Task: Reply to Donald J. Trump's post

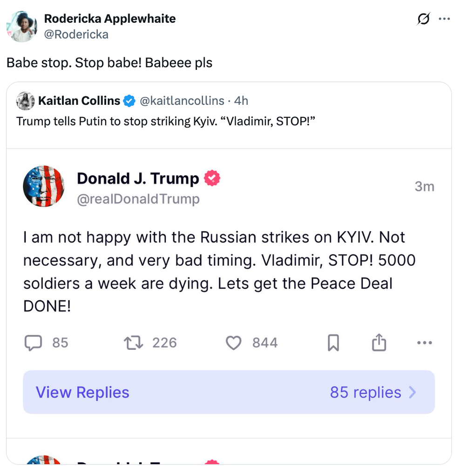Action: [33, 343]
